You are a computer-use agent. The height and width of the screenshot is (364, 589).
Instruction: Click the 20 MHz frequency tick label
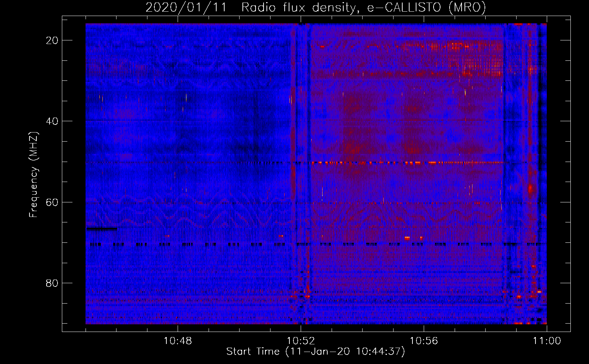coord(52,40)
